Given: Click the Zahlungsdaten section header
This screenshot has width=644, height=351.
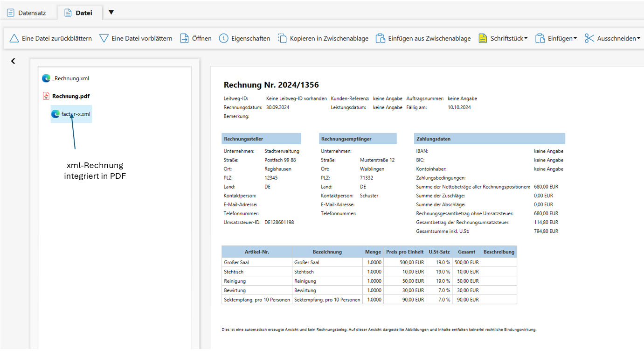Looking at the screenshot, I should [490, 139].
